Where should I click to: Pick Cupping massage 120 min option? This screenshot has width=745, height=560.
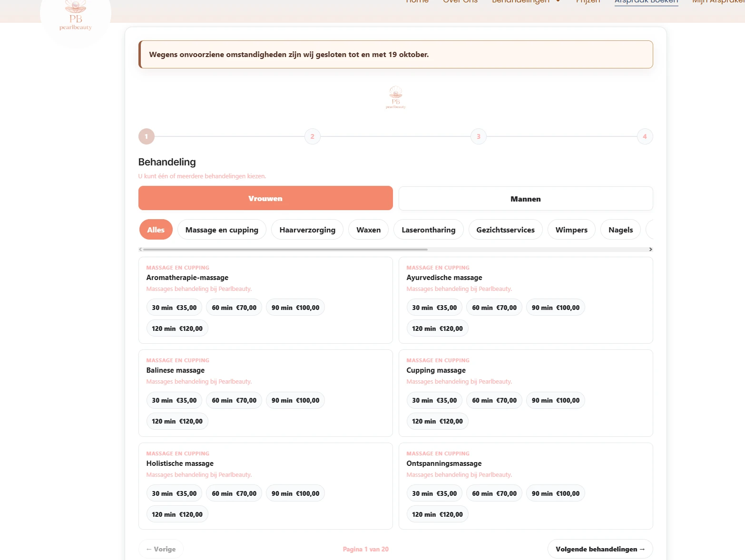coord(437,421)
